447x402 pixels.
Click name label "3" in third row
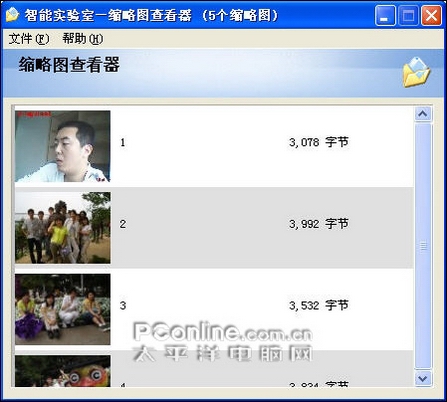(x=123, y=305)
